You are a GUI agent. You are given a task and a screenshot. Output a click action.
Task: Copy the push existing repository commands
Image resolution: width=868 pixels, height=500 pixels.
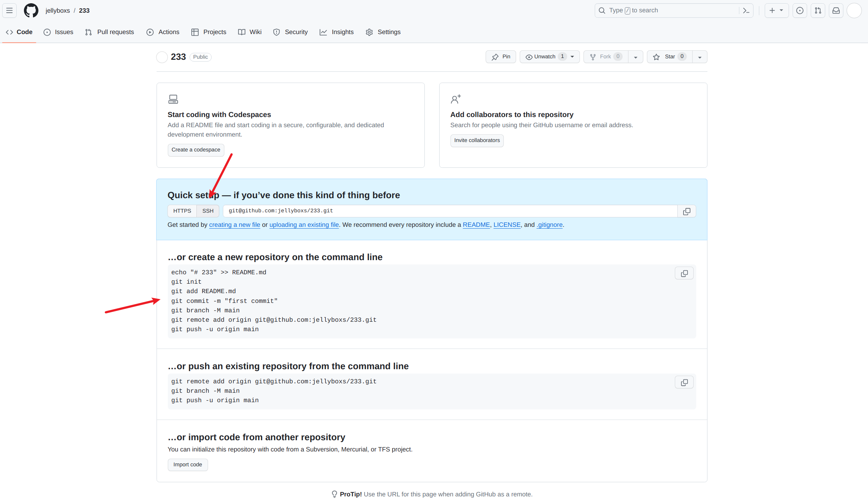(x=684, y=383)
